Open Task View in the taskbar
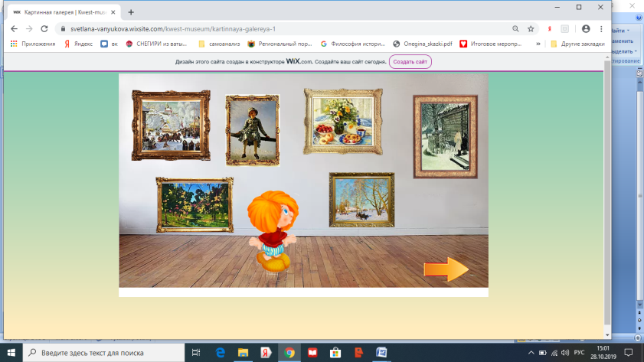Viewport: 644px width, 362px height. (196, 353)
